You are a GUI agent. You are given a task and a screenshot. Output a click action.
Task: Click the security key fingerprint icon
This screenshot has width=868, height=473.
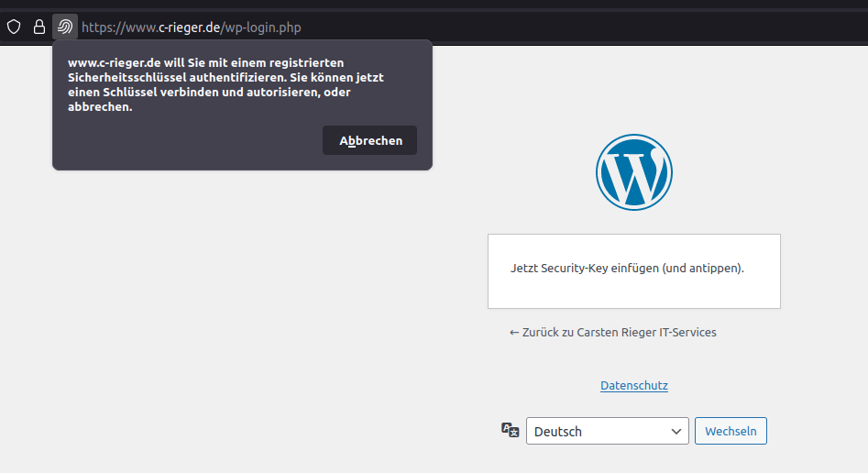(x=65, y=27)
